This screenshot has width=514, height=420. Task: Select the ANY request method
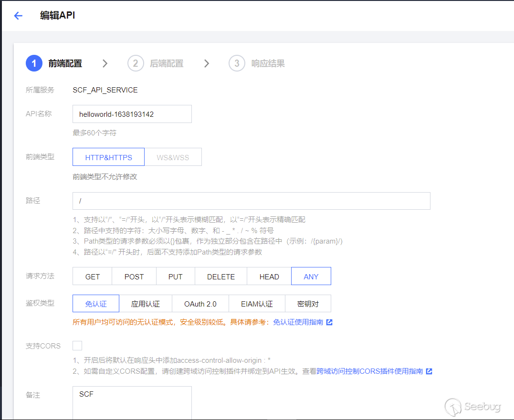(311, 277)
